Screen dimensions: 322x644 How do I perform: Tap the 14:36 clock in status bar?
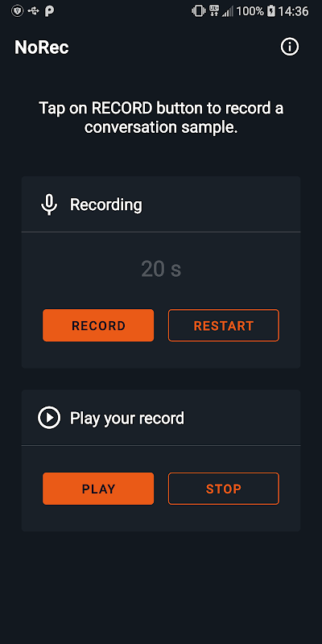293,11
